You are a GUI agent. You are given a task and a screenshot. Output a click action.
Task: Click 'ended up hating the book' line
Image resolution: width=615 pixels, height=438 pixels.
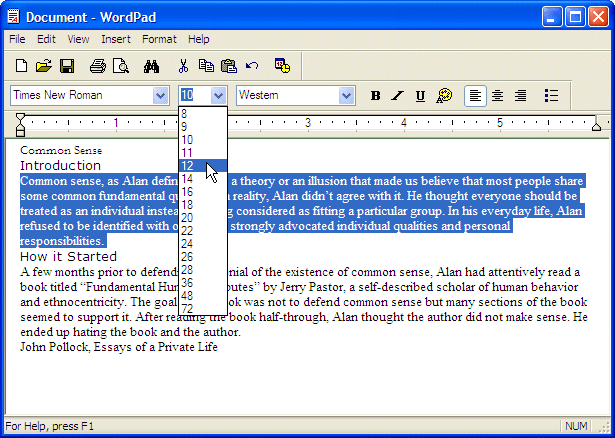coord(130,332)
